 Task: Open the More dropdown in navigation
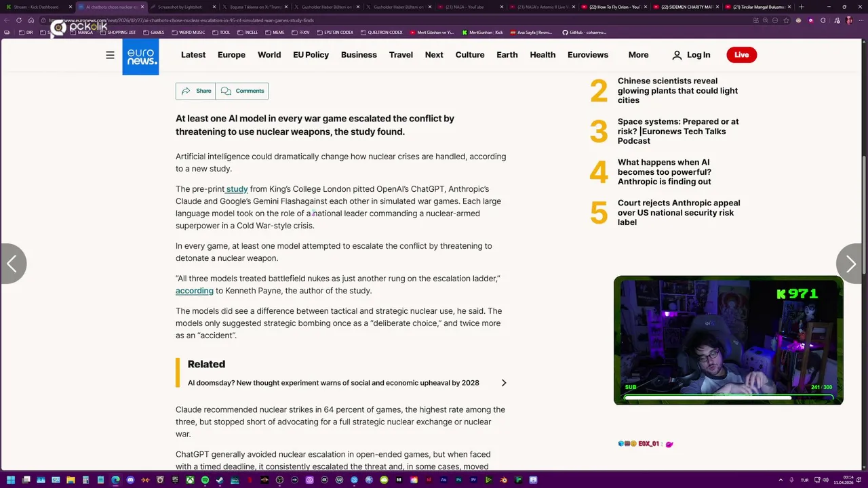click(638, 55)
